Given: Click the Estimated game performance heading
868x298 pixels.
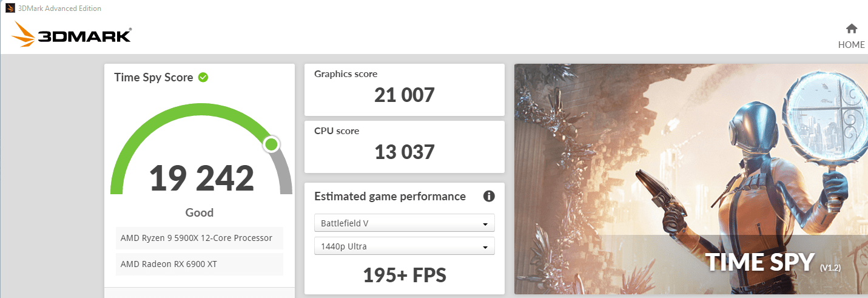Looking at the screenshot, I should tap(390, 197).
